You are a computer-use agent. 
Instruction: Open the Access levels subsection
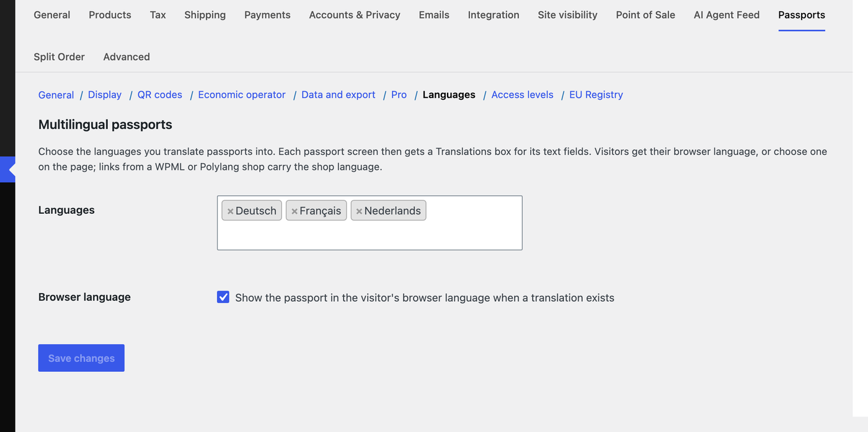click(523, 95)
